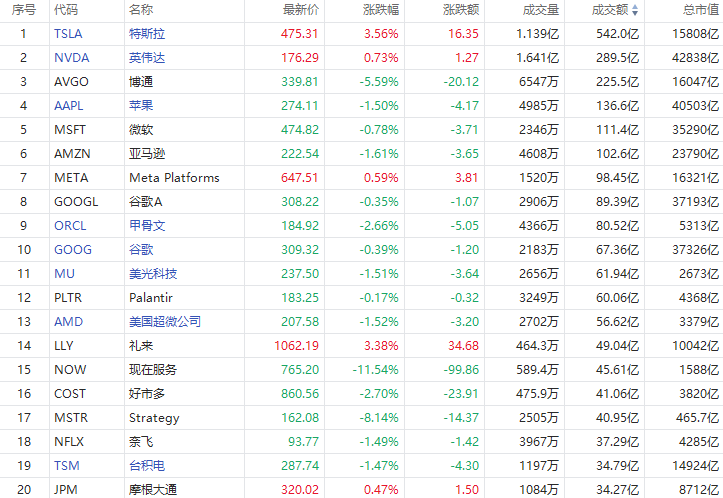
Task: Select the 甲骨文 name link
Action: tap(147, 225)
